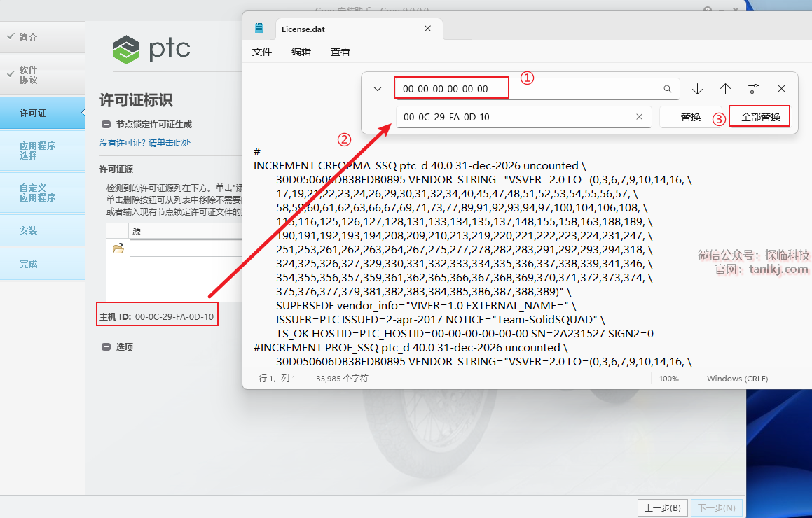This screenshot has height=518, width=812.
Task: Go back with the 上一步(B) button
Action: pyautogui.click(x=662, y=508)
